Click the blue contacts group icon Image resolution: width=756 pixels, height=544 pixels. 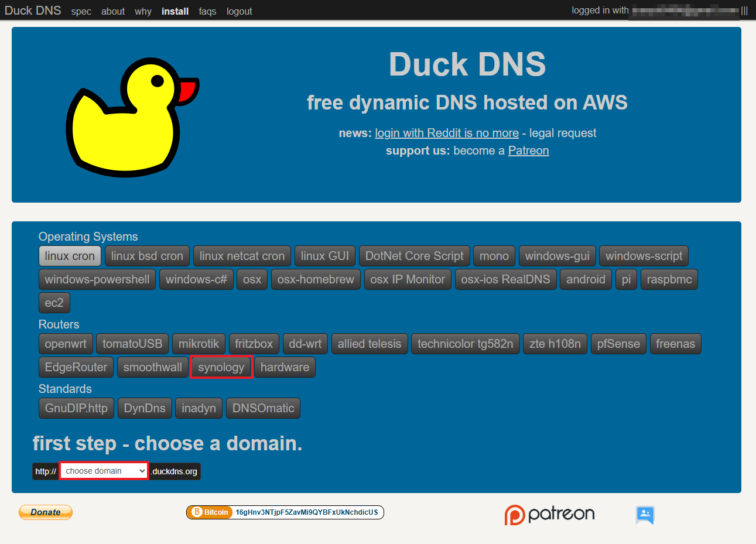645,515
